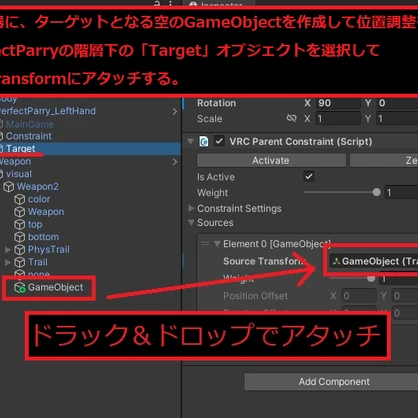Screen dimensions: 418x418
Task: Collapse the Element 0 foldout arrow
Action: [217, 244]
